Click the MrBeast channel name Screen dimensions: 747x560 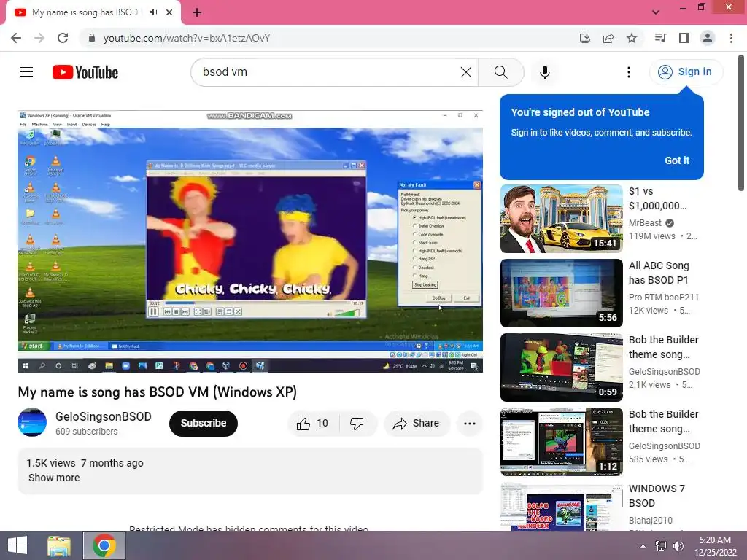(x=645, y=223)
